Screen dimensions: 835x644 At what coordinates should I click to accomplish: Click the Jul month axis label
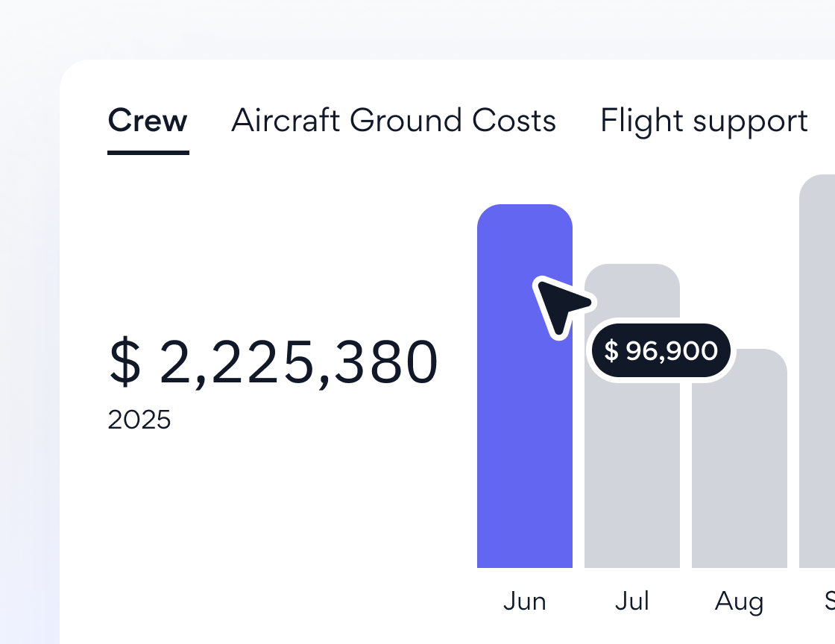click(632, 602)
